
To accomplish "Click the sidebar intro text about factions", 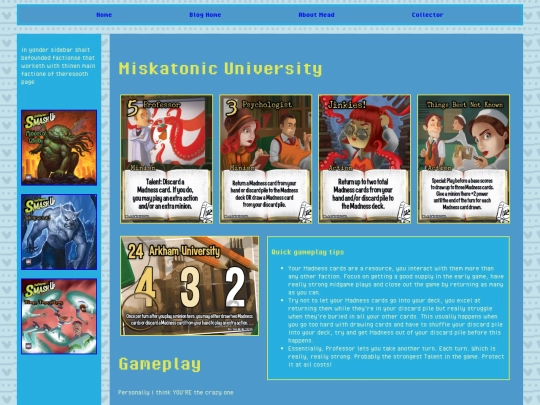I will pyautogui.click(x=58, y=66).
